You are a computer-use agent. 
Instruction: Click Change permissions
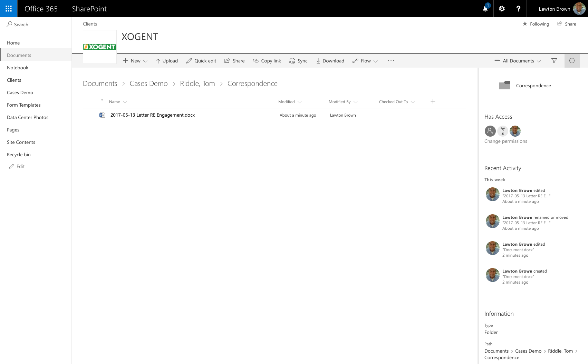[506, 141]
